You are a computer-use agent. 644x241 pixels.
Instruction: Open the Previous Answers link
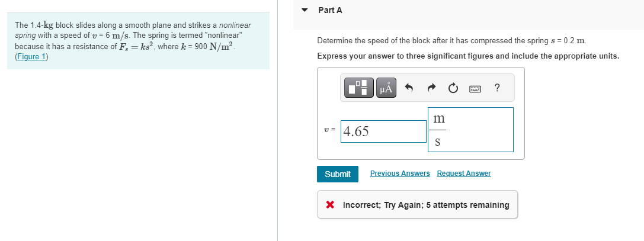400,173
